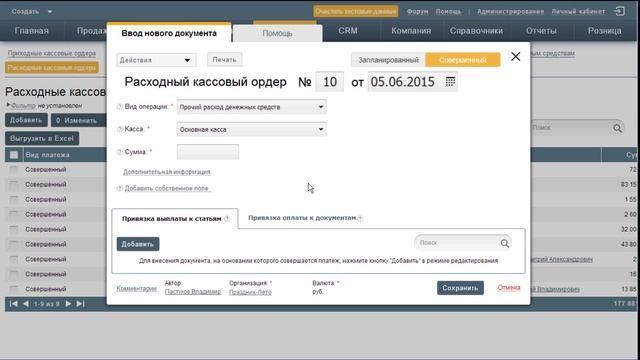Select the Запланированный status toggle
This screenshot has width=640, height=360.
tap(388, 60)
